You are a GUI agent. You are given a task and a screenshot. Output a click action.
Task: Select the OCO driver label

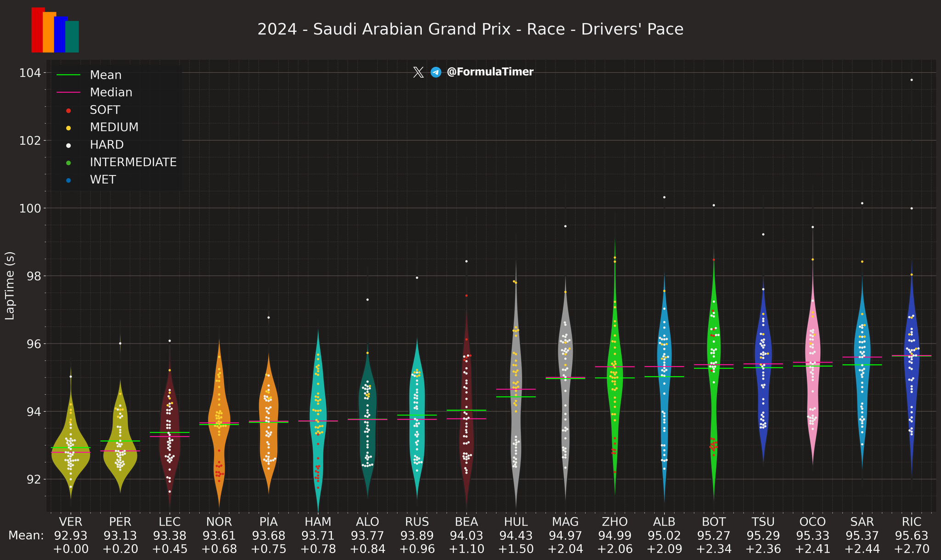tap(813, 522)
